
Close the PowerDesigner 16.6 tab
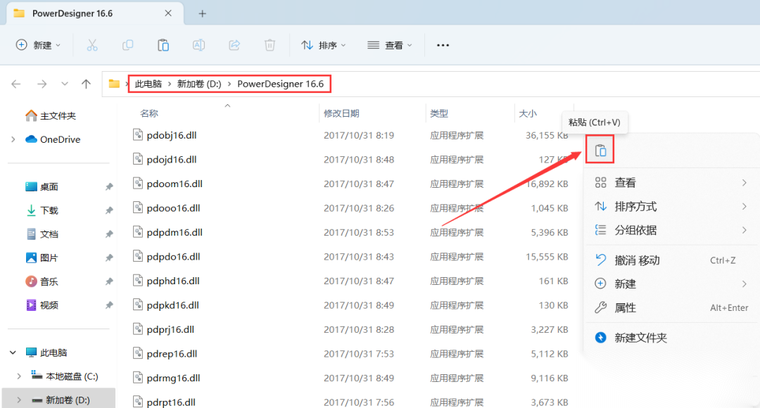168,14
